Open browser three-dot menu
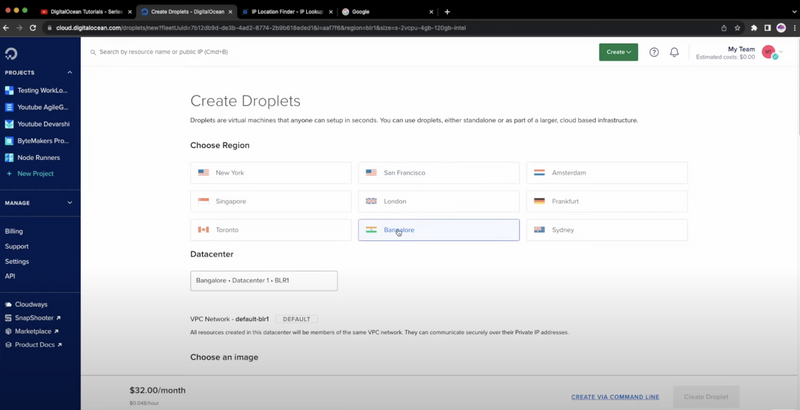This screenshot has width=800, height=410. point(794,28)
